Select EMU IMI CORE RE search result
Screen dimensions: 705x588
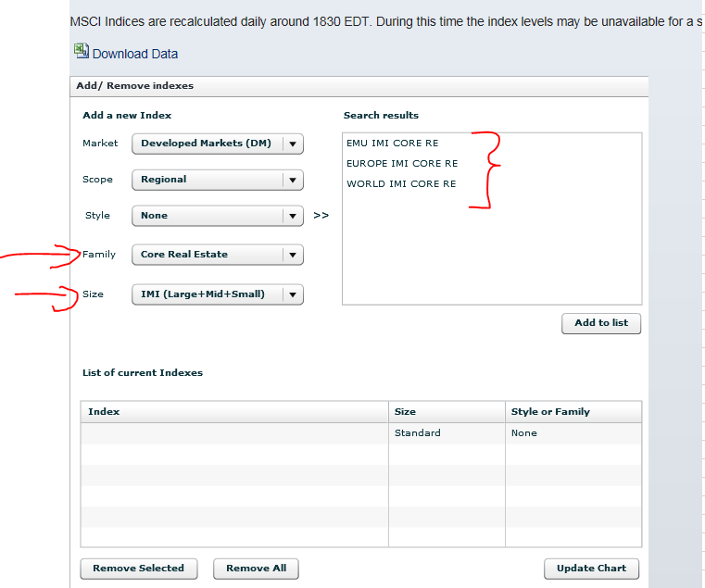click(393, 144)
